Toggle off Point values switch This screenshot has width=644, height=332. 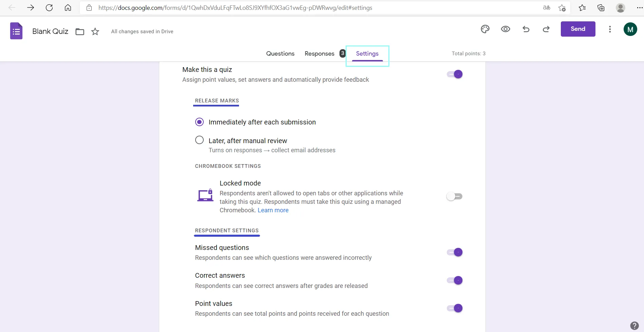tap(455, 308)
